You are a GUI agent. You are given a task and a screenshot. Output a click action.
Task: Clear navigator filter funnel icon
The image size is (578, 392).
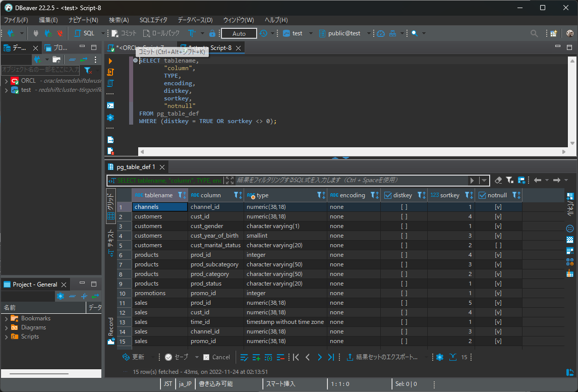[x=88, y=70]
